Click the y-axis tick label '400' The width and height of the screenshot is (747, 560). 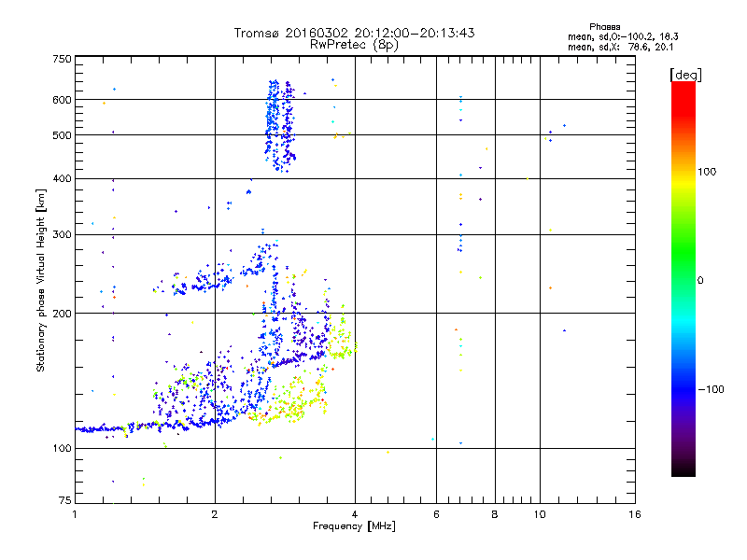(x=62, y=178)
